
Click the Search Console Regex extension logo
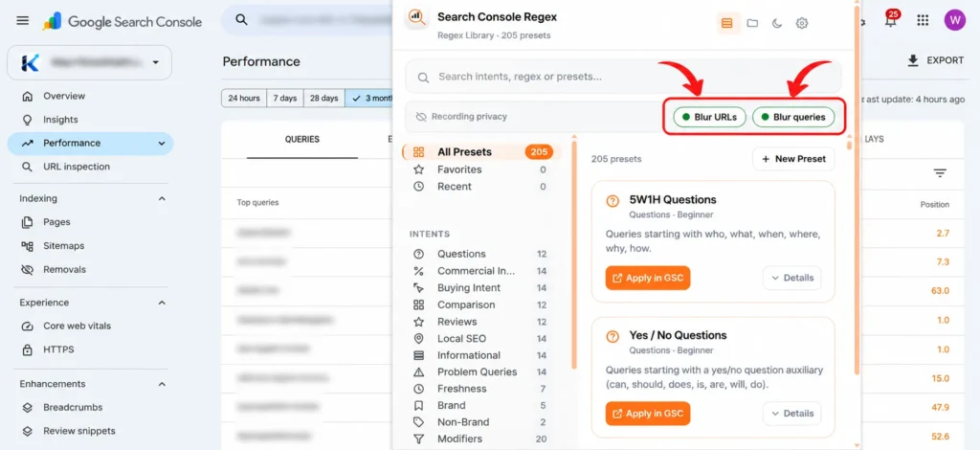click(416, 19)
